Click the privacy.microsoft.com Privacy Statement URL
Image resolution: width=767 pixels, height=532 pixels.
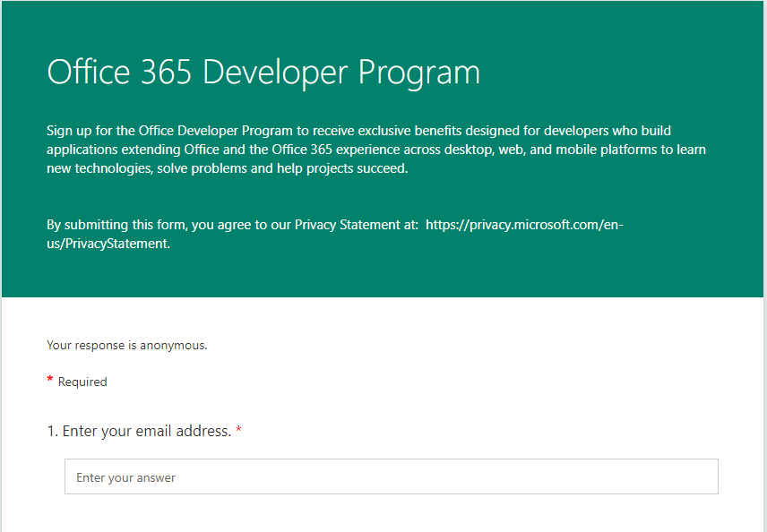coord(334,234)
